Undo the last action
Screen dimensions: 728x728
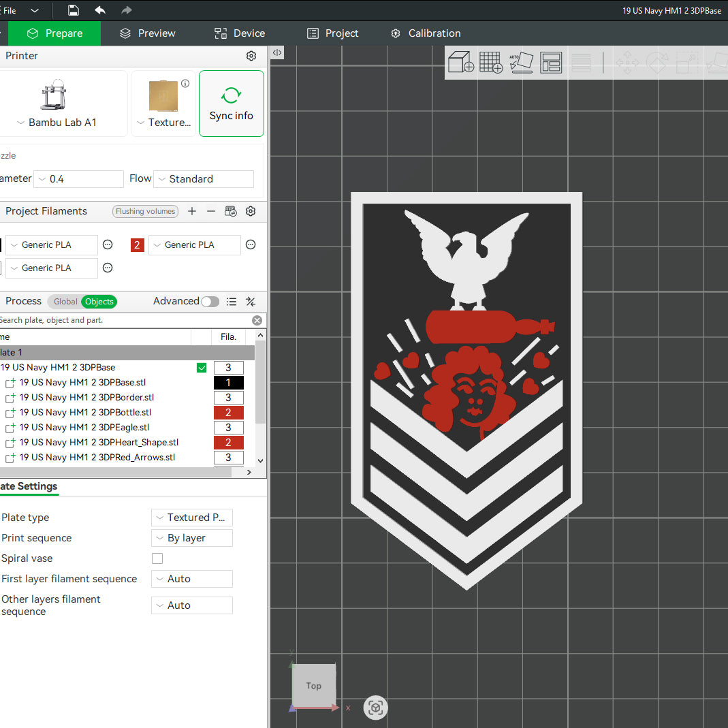pos(100,10)
